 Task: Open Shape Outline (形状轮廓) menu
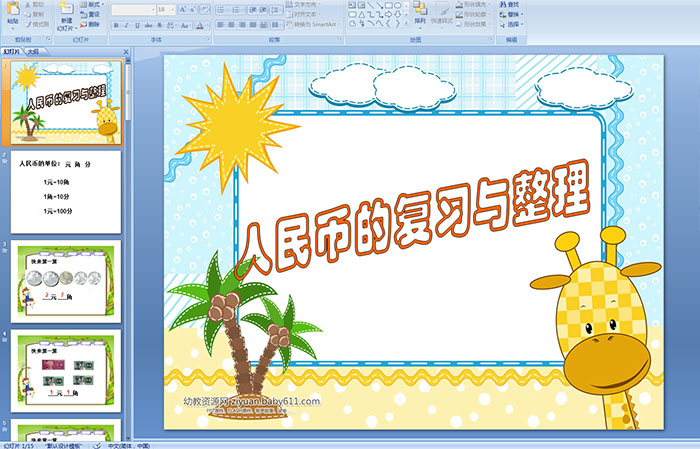pos(474,14)
